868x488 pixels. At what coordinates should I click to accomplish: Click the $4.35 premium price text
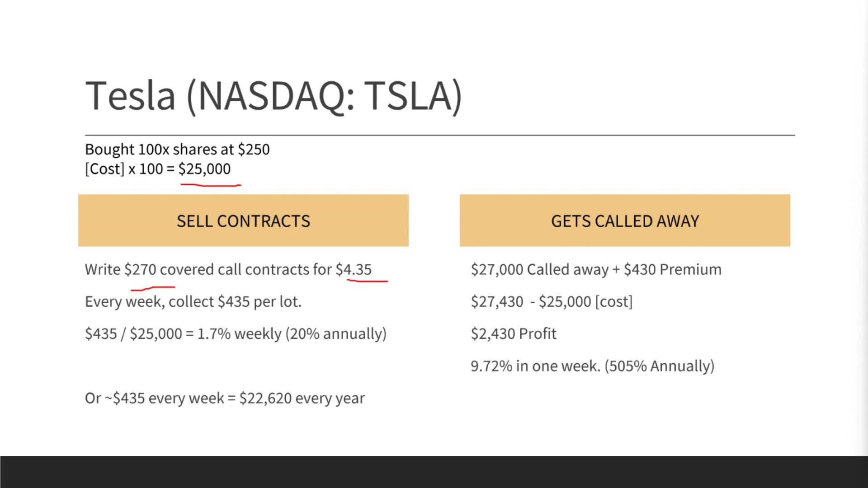tap(354, 270)
